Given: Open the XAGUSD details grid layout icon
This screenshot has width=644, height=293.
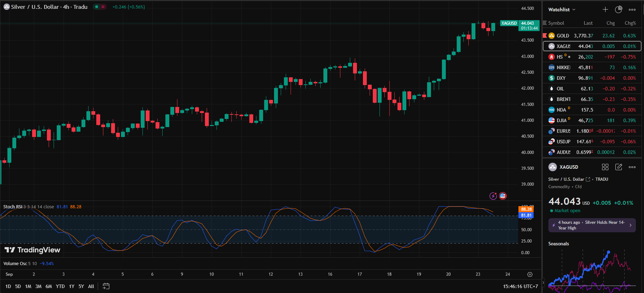Looking at the screenshot, I should point(605,167).
